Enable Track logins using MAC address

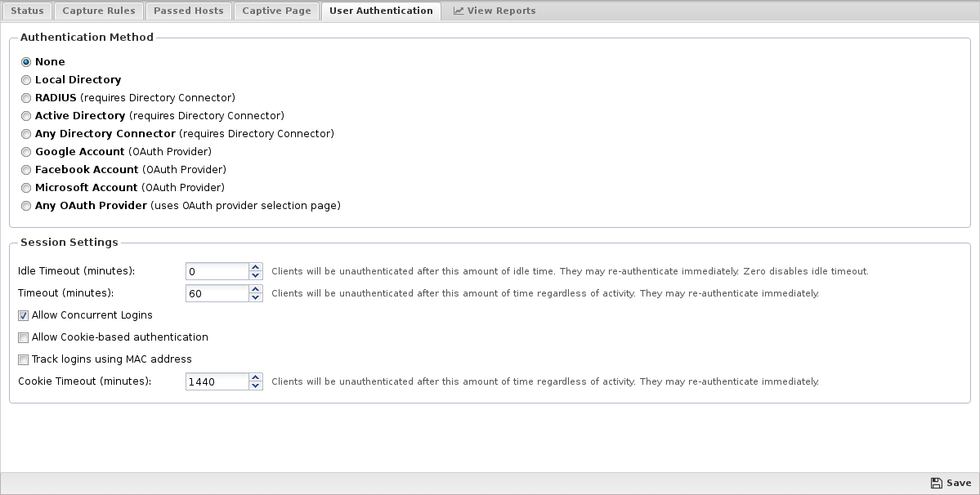(23, 359)
